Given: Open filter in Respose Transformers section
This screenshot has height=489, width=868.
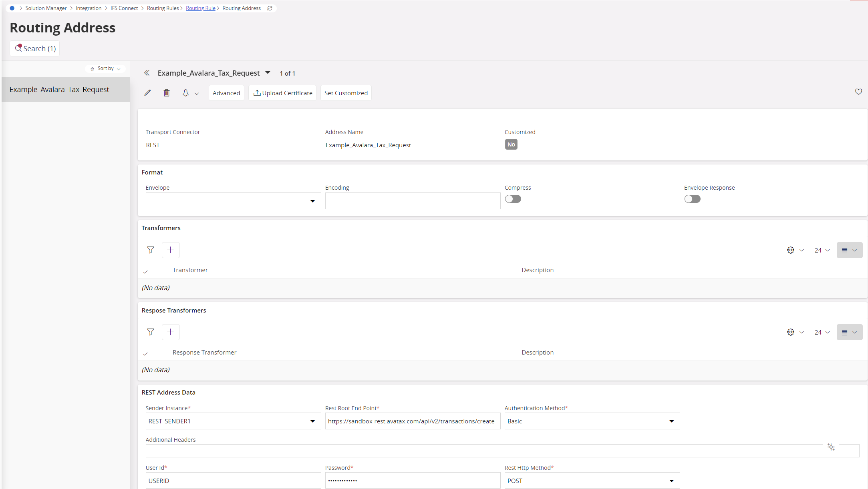Looking at the screenshot, I should pyautogui.click(x=151, y=332).
